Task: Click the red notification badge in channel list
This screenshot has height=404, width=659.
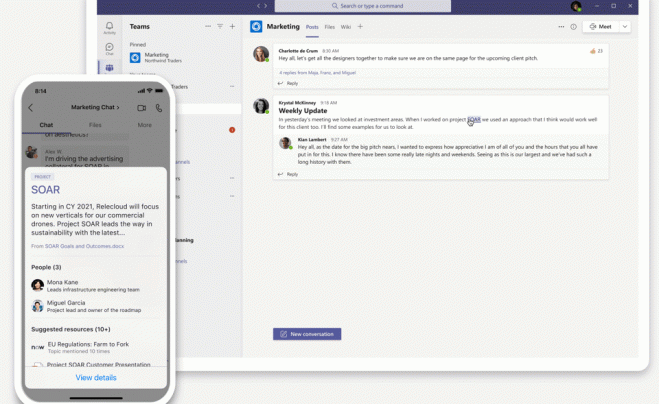Action: [232, 130]
